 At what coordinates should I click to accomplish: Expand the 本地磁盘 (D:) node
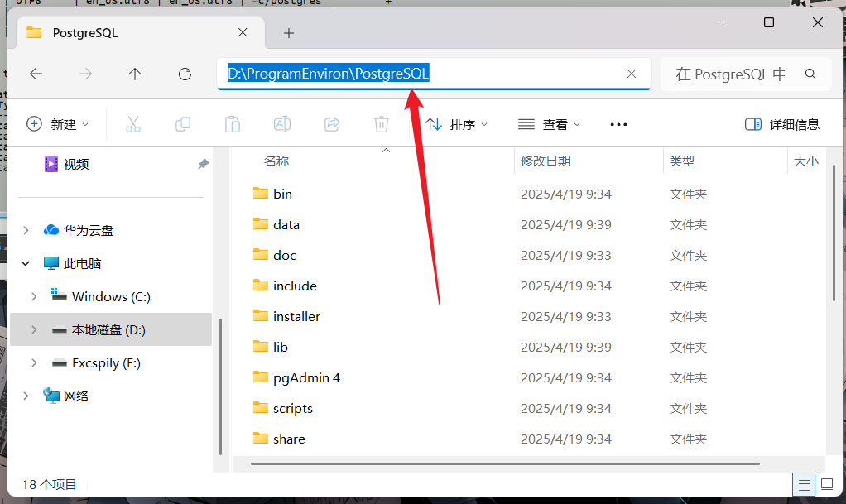(34, 329)
